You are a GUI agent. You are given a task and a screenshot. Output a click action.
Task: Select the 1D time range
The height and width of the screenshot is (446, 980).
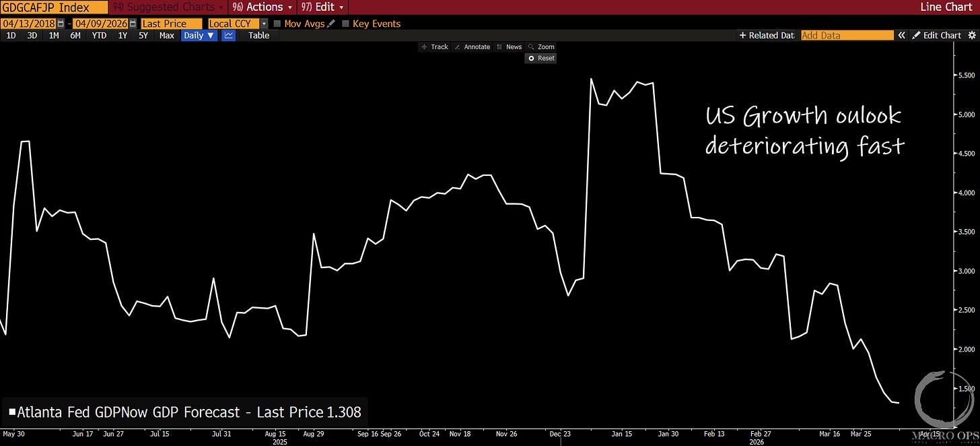click(x=11, y=35)
